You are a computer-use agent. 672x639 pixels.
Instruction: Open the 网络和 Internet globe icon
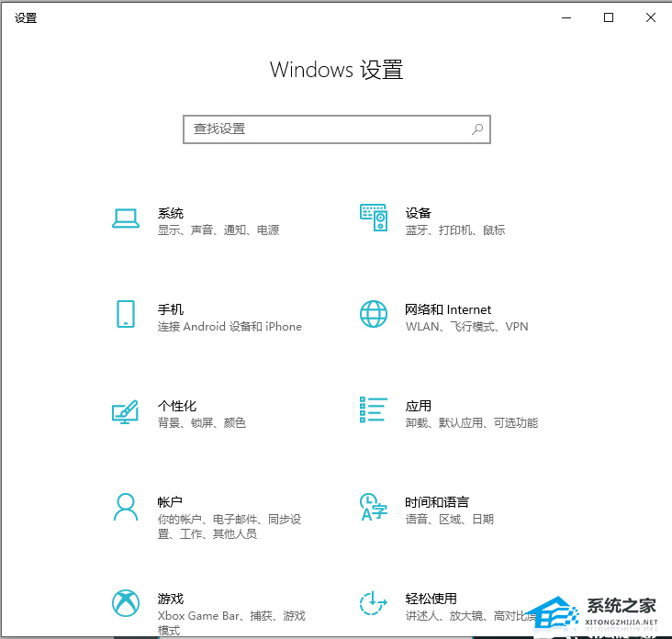[x=374, y=314]
